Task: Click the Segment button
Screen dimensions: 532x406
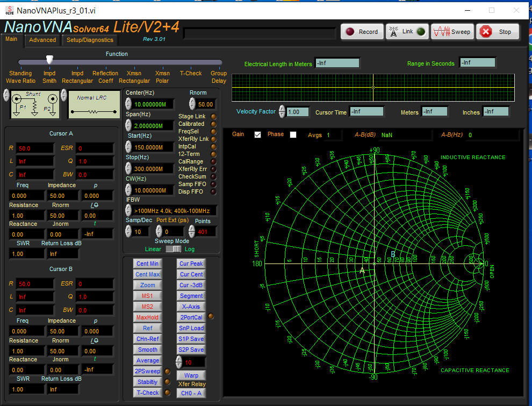Action: [191, 296]
